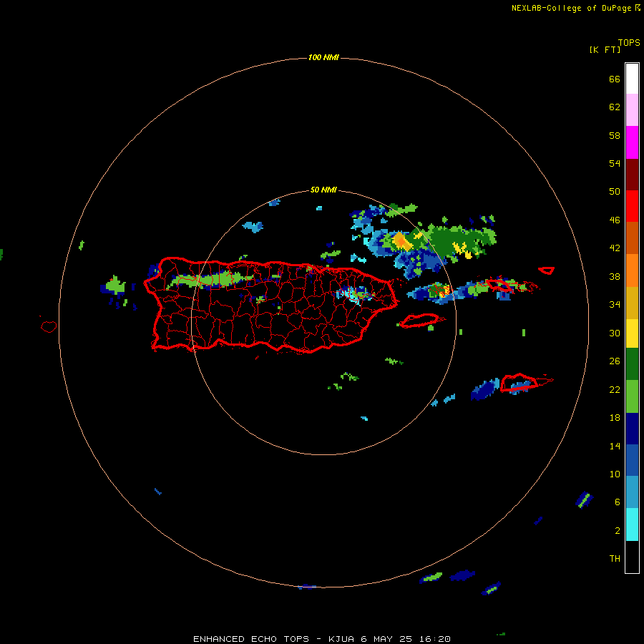Click the legend value 66
Screen dimensions: 644x644
tap(615, 79)
